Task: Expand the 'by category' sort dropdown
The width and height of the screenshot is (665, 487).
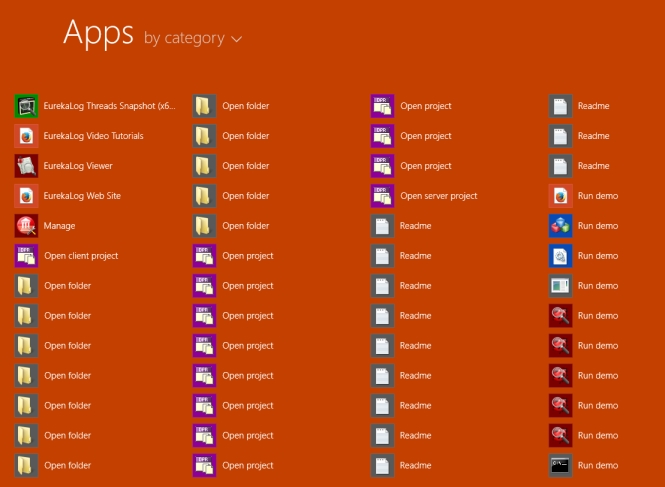Action: [193, 38]
